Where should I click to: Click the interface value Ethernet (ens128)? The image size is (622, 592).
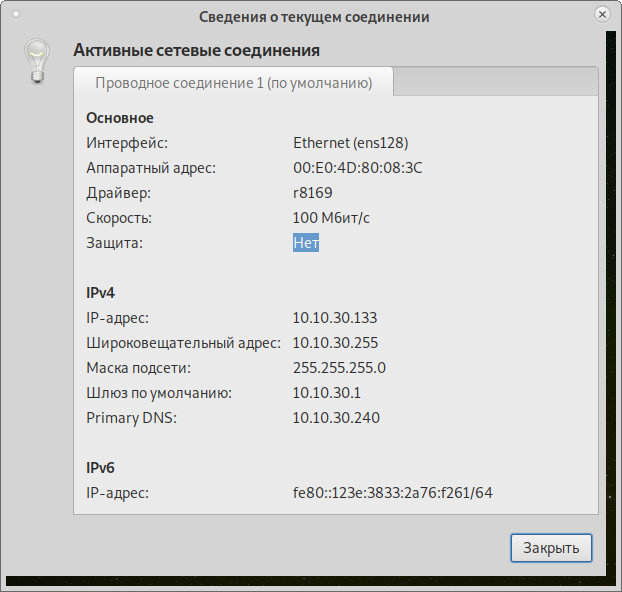click(x=350, y=143)
